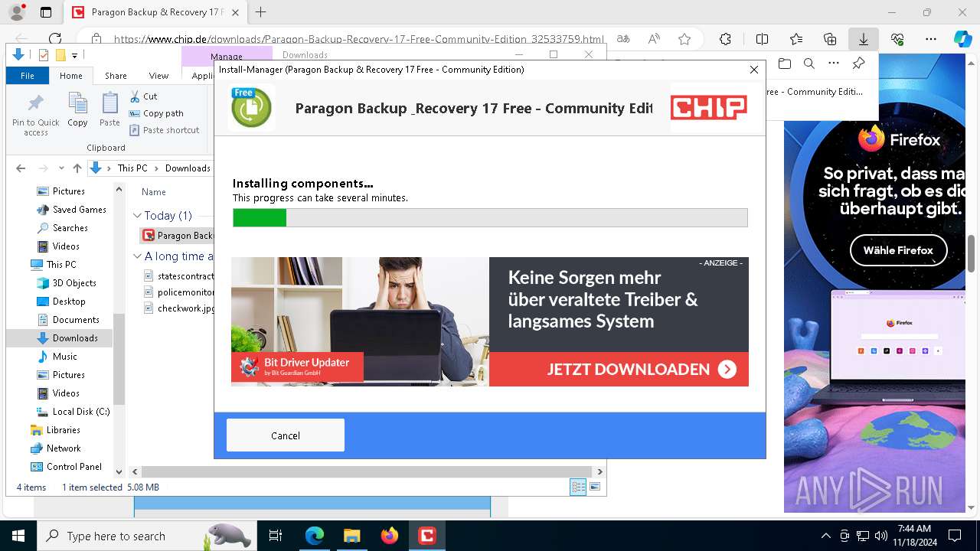Viewport: 980px width, 551px height.
Task: Collapse the A long time ago group
Action: [x=137, y=256]
